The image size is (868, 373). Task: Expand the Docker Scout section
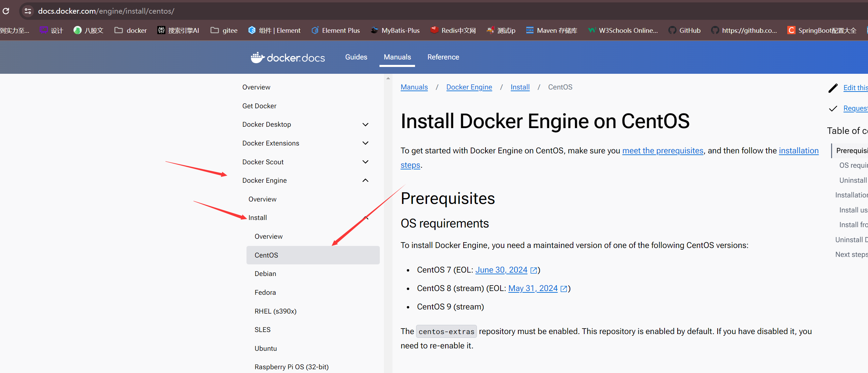click(x=365, y=162)
